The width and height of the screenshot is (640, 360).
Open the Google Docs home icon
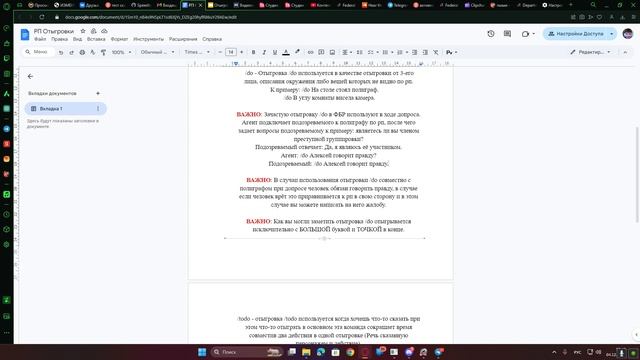click(x=25, y=35)
